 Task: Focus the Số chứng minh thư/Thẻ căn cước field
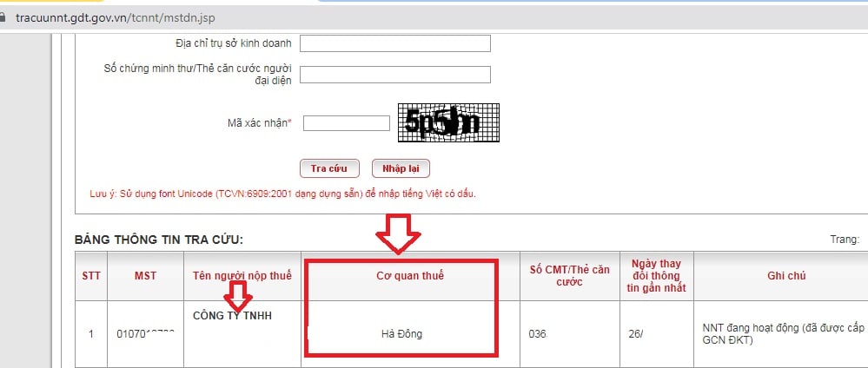tap(395, 75)
